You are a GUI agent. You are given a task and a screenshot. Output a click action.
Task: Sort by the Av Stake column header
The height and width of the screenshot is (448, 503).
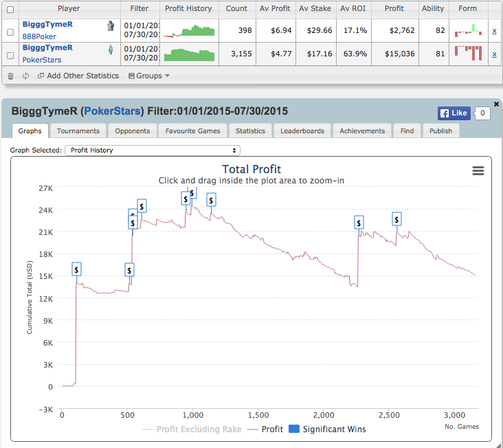point(315,9)
